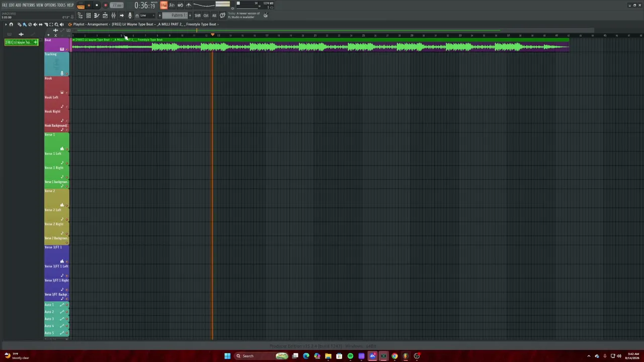
Task: Toggle Song/Pattern mode button
Action: pyautogui.click(x=80, y=7)
